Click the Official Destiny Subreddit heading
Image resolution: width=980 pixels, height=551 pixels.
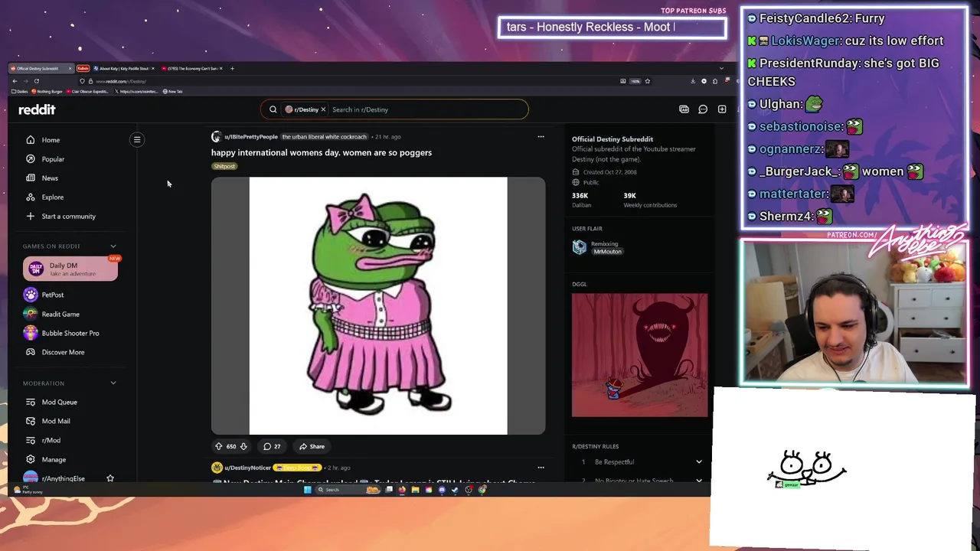[612, 139]
